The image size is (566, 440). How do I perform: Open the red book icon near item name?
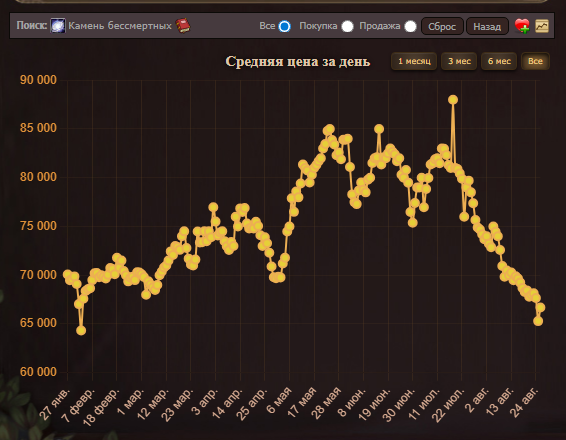pyautogui.click(x=183, y=26)
